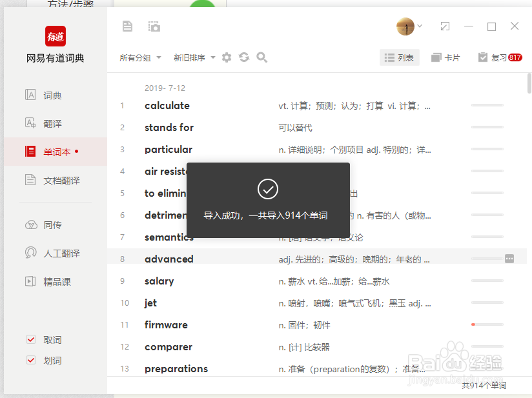Adjust mastery progress bar beside calculate
The width and height of the screenshot is (532, 398).
pos(489,105)
